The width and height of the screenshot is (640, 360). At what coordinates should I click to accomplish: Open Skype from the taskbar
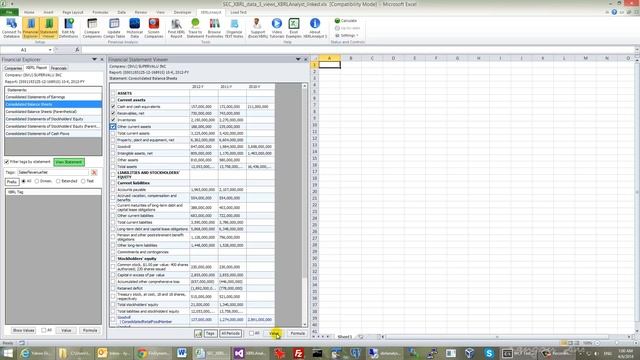(x=489, y=353)
